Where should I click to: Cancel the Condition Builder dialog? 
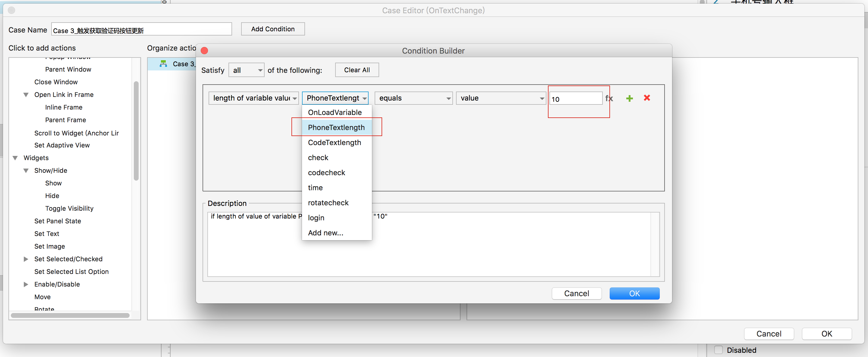tap(577, 293)
